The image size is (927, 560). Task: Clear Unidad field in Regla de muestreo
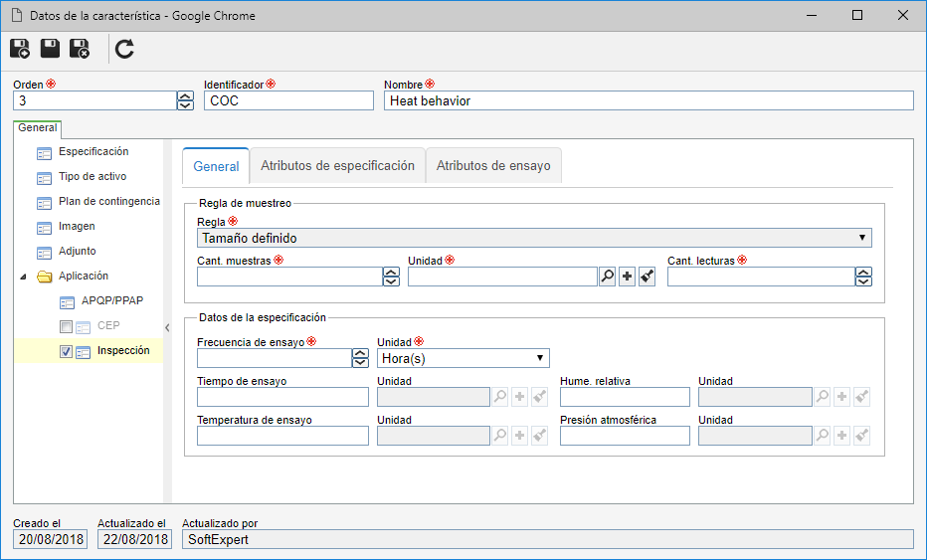[x=647, y=277]
